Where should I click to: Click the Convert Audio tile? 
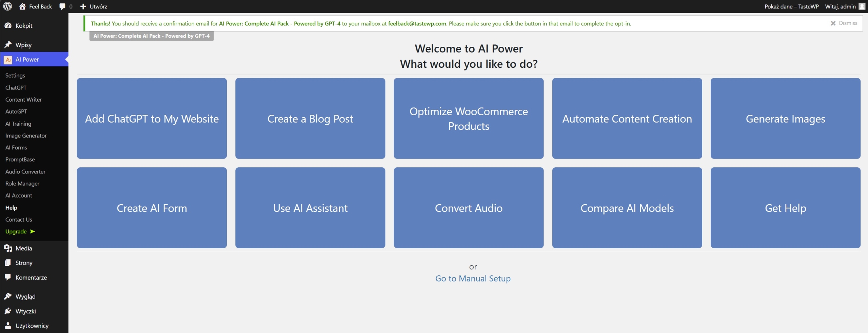click(468, 208)
